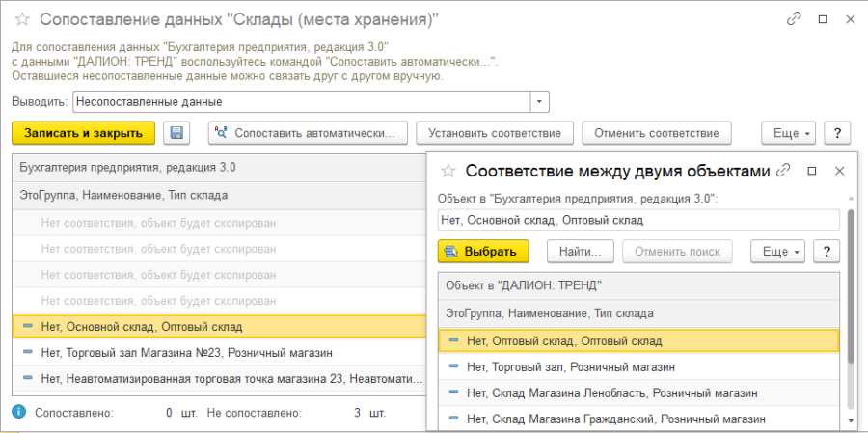
Task: Click link icon in the correspondence dialog title
Action: [783, 171]
